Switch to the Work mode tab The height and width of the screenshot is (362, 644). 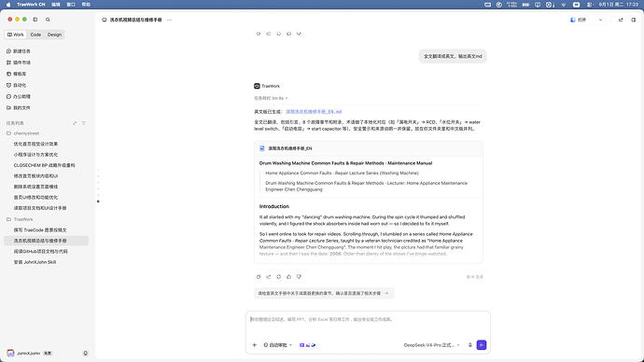tap(16, 35)
